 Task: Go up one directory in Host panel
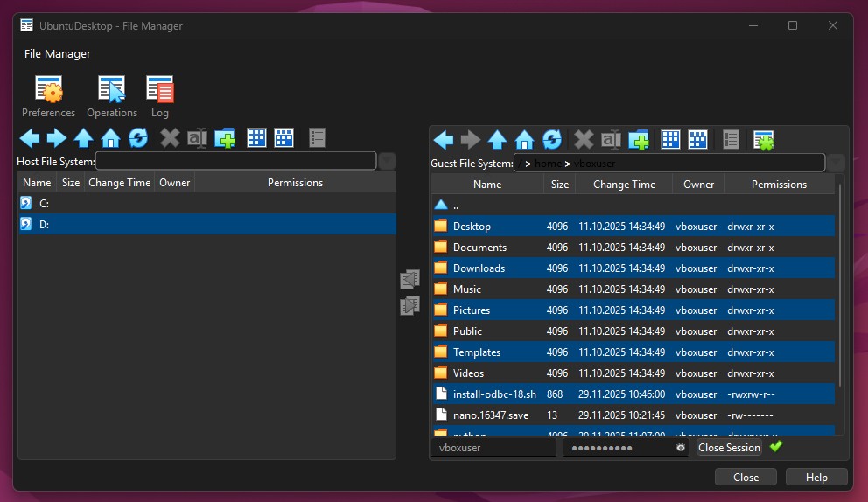(x=84, y=138)
